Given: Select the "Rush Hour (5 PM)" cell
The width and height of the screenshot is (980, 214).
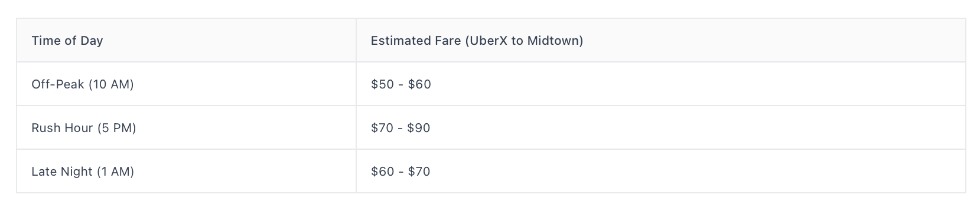Looking at the screenshot, I should click(x=186, y=127).
